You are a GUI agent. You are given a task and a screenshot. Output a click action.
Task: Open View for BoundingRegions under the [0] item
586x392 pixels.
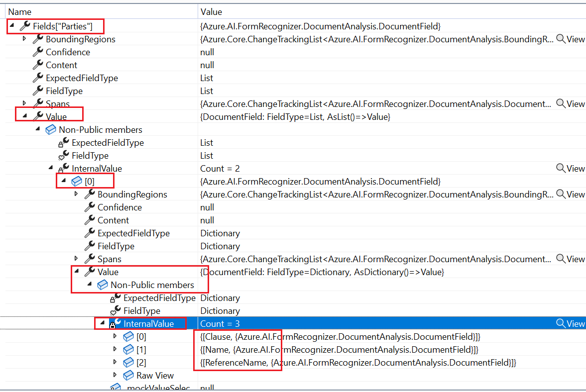tap(570, 194)
